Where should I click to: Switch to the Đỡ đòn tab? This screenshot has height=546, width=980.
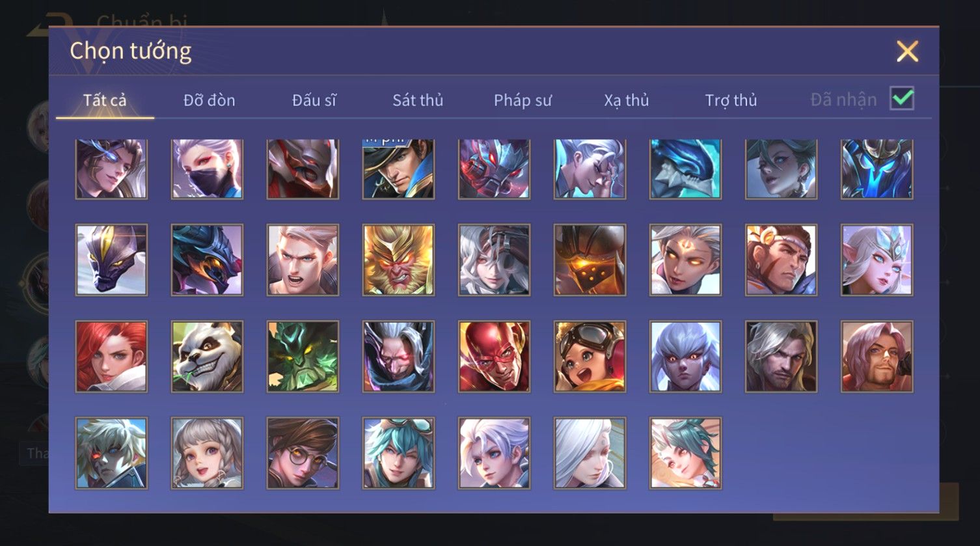tap(209, 100)
